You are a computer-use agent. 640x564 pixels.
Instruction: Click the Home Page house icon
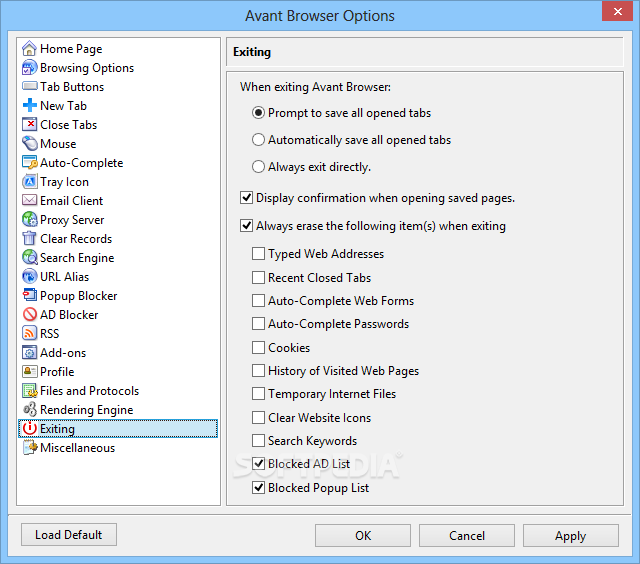tap(29, 49)
